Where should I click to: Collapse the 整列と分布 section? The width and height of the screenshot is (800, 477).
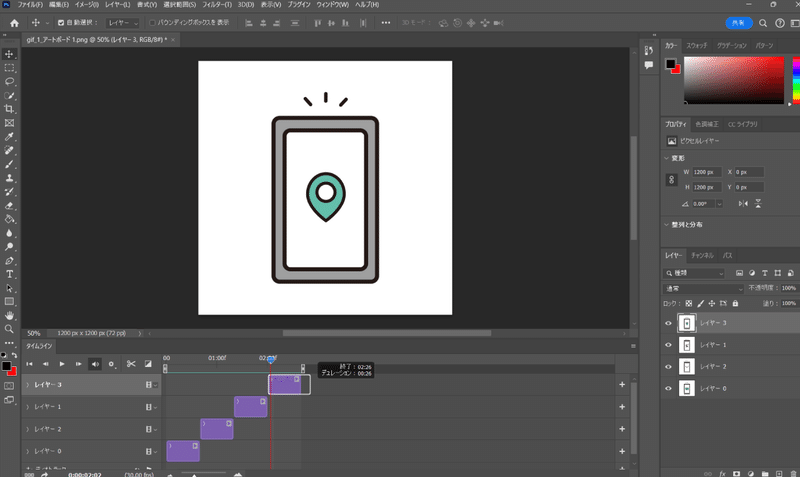click(x=666, y=224)
